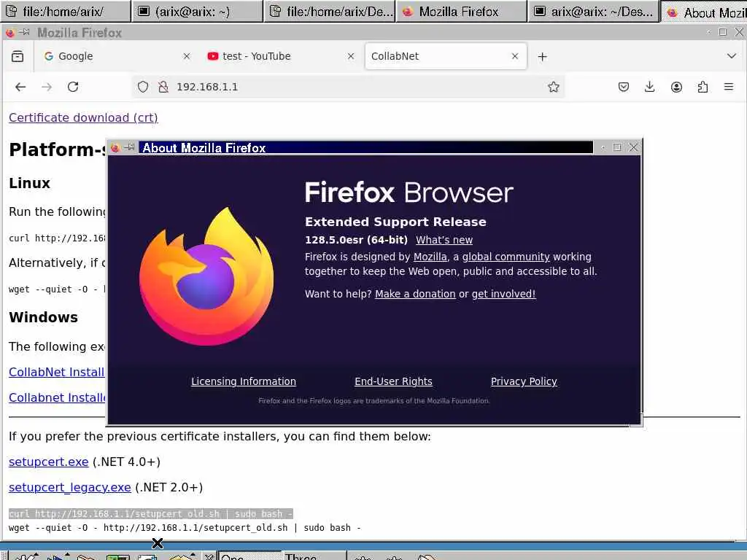747x560 pixels.
Task: Click the CollabNet Install link under Windows
Action: [57, 373]
